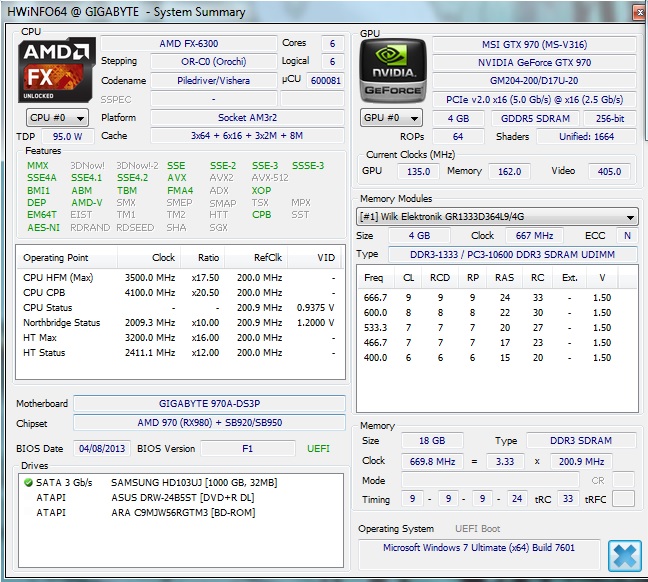
Task: Select the ASUS DRW-24B5ST drive entry
Action: [x=181, y=498]
